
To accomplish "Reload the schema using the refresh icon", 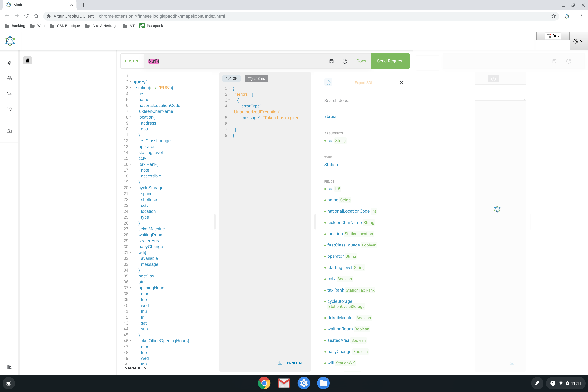I will click(x=345, y=61).
